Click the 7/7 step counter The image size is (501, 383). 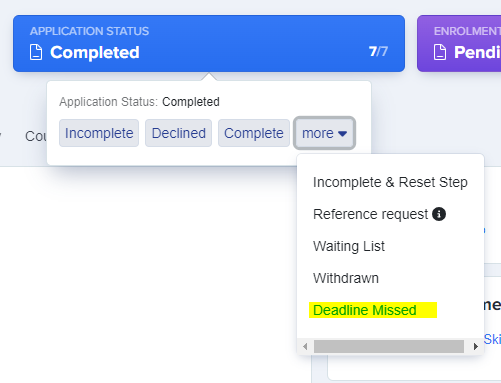click(x=378, y=52)
